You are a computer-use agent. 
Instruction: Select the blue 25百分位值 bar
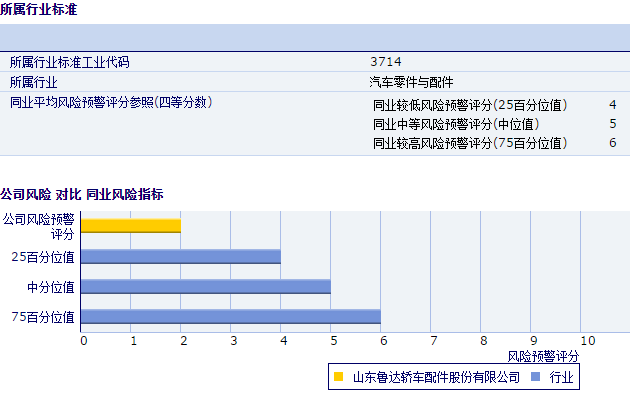(181, 256)
